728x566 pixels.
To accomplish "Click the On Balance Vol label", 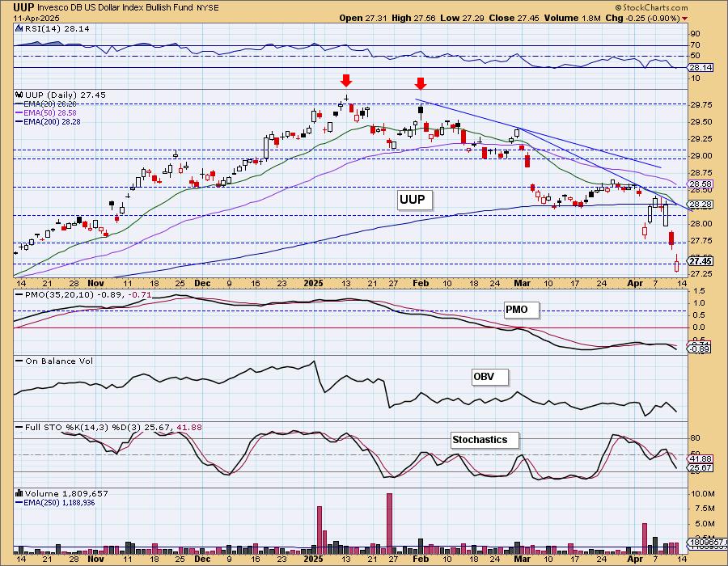I will pos(59,361).
